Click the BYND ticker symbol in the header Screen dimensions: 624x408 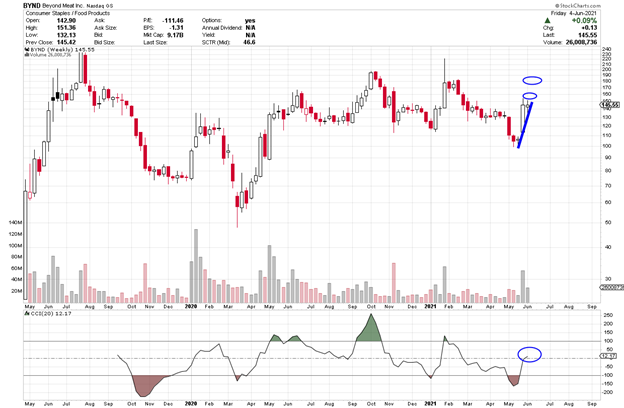point(32,6)
